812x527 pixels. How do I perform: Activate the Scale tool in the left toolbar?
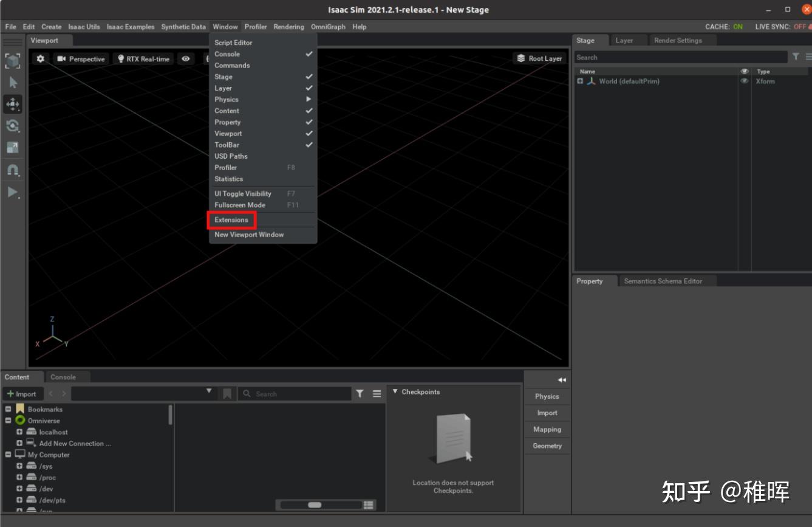[13, 148]
